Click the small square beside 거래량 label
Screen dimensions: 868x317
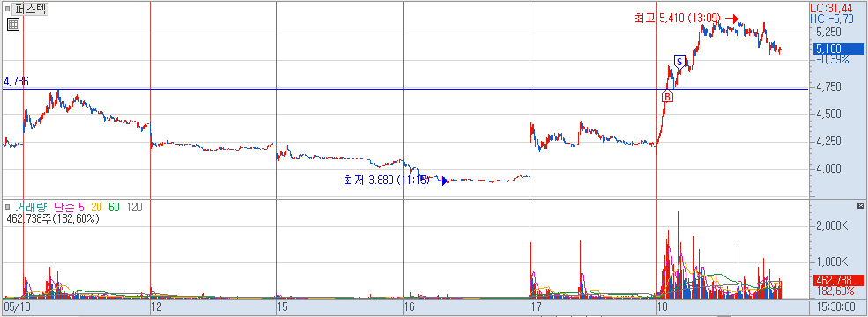click(7, 208)
